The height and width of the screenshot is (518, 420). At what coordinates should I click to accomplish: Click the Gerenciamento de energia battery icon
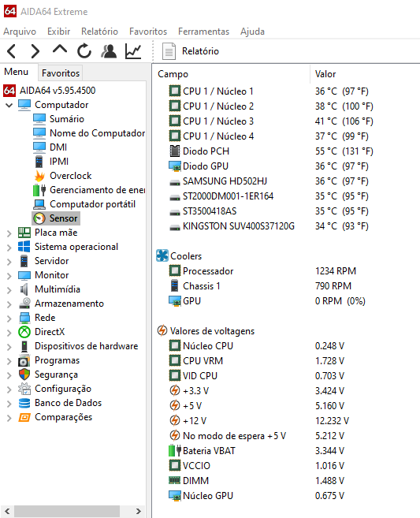[39, 190]
